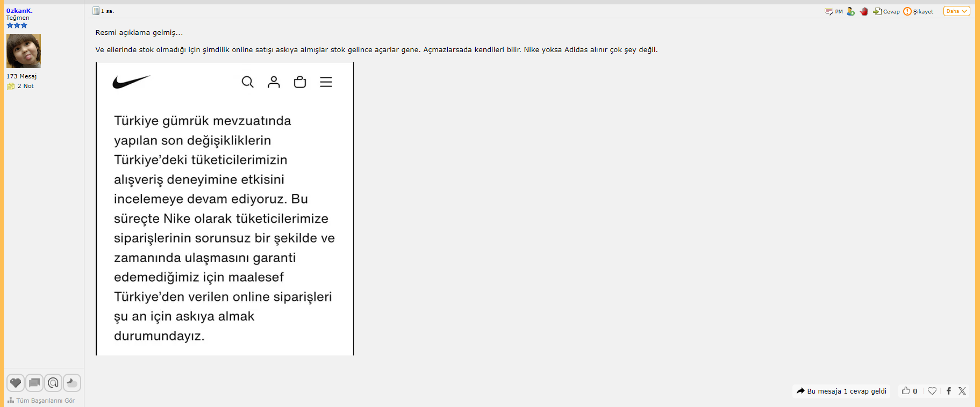Like the post with thumbs-up

pos(906,391)
